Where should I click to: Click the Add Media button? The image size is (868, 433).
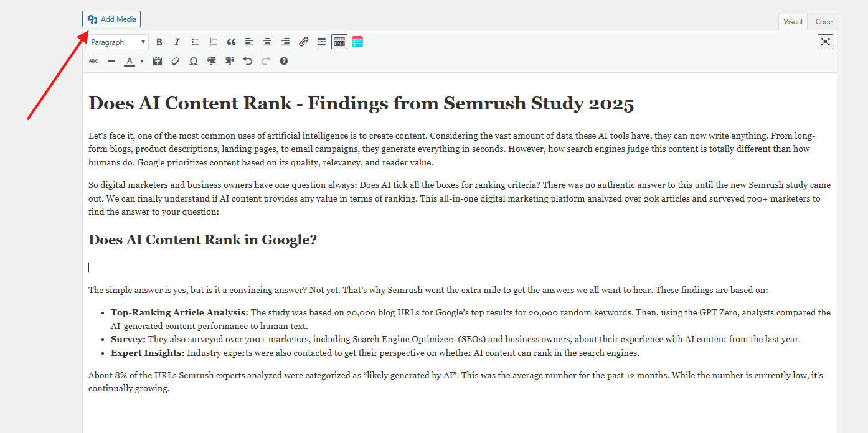point(111,19)
